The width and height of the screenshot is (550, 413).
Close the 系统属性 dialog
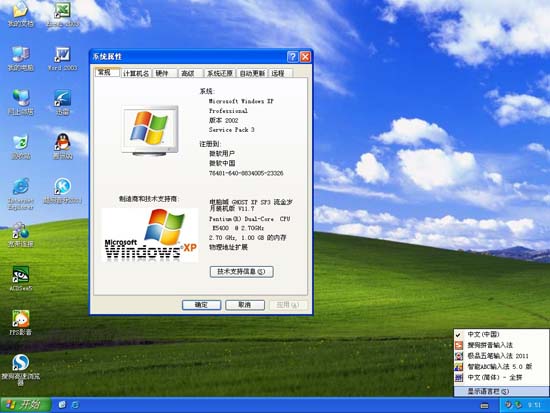coord(306,57)
